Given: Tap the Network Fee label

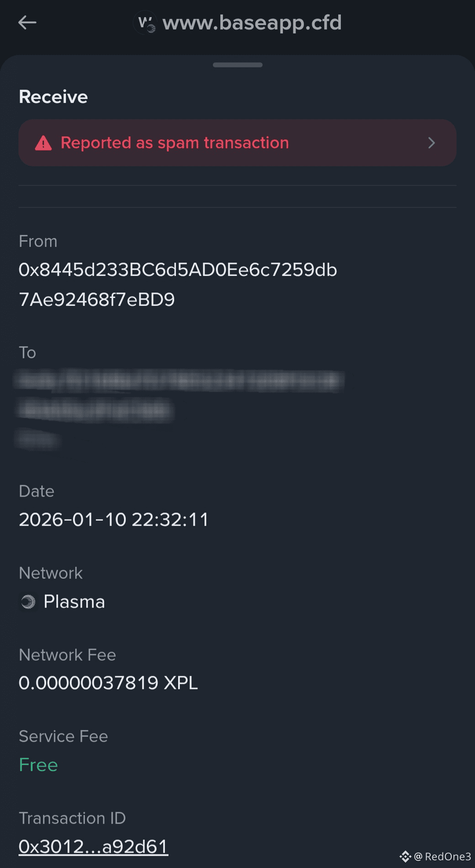Looking at the screenshot, I should 67,655.
